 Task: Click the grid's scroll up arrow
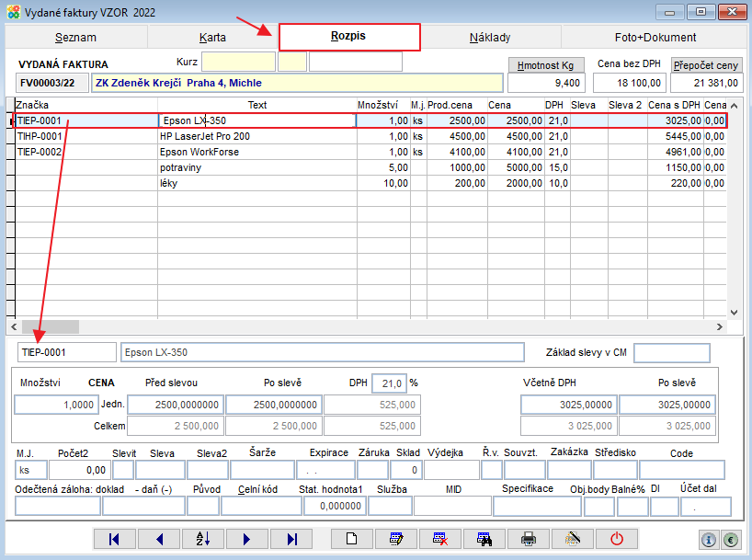(x=734, y=105)
